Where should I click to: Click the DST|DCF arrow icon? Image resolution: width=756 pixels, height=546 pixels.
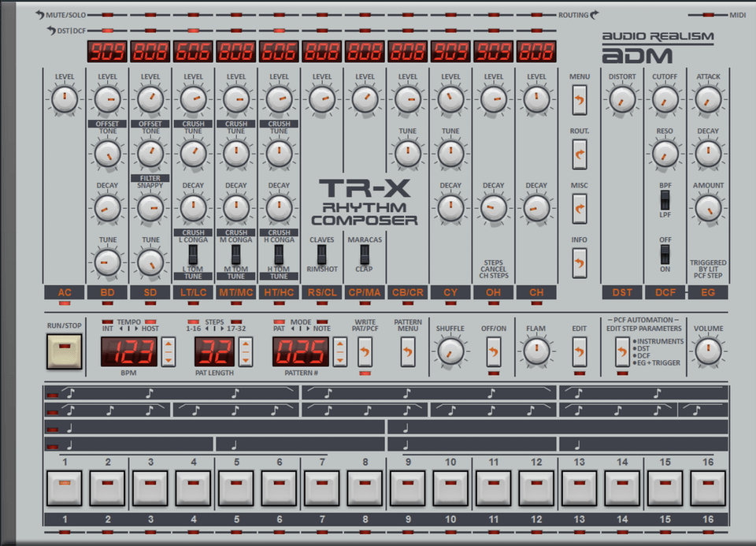pos(51,31)
